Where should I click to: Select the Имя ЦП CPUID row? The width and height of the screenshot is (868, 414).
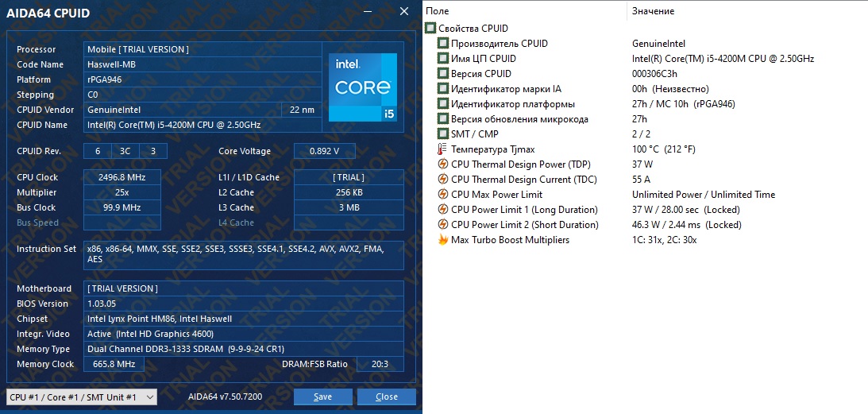coord(646,59)
